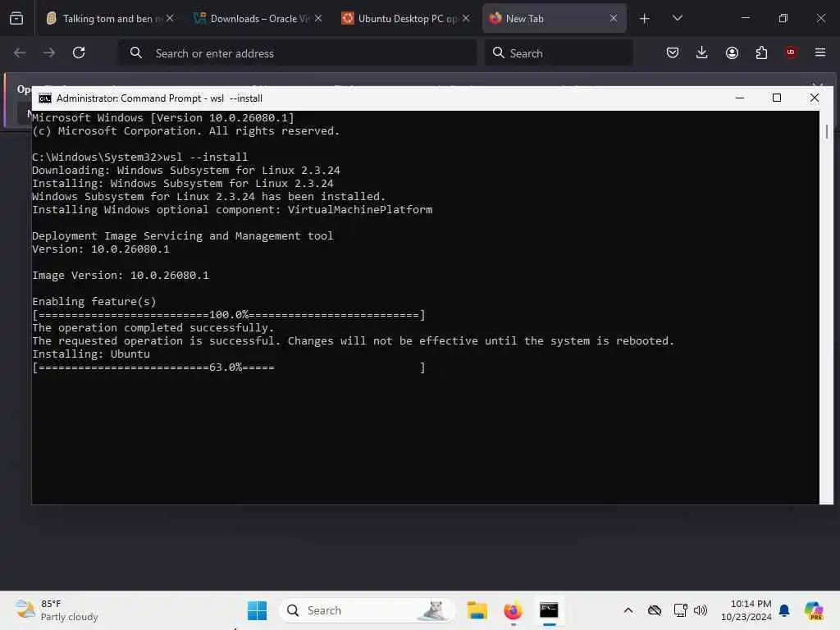Screen dimensions: 840x630
Task: Close the Downloads – Oracle tab
Action: point(318,19)
